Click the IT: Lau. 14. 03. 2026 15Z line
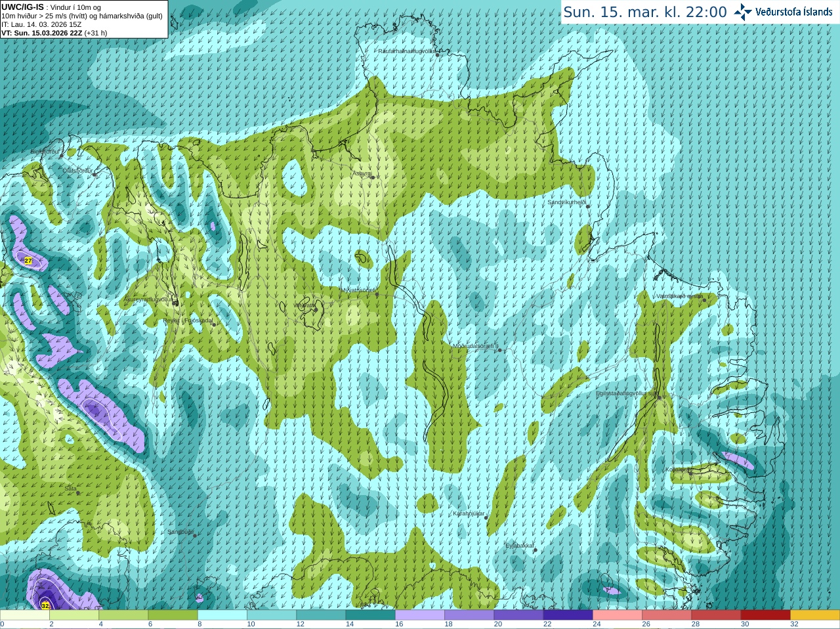 41,24
